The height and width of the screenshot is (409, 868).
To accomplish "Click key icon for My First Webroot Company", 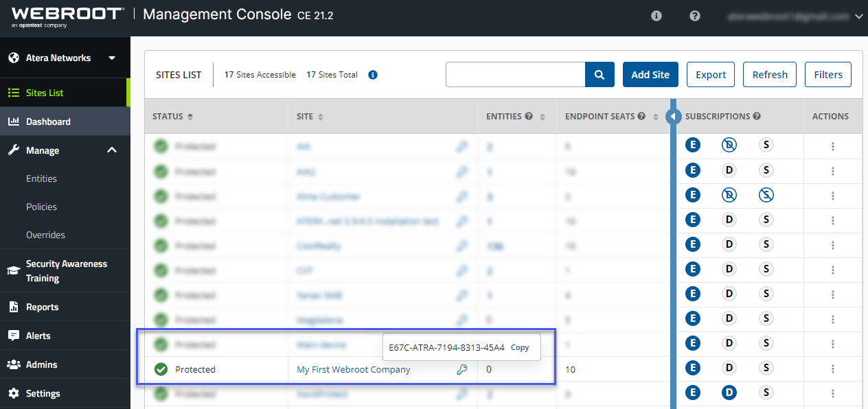I will [462, 370].
